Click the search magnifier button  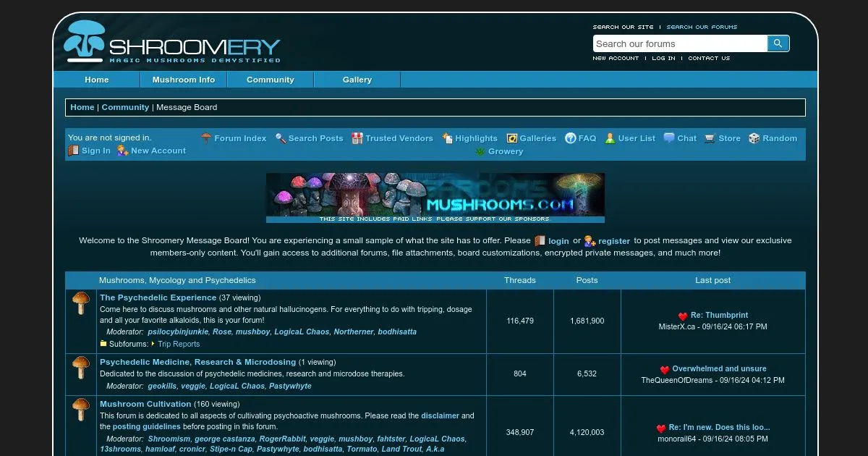(x=778, y=43)
